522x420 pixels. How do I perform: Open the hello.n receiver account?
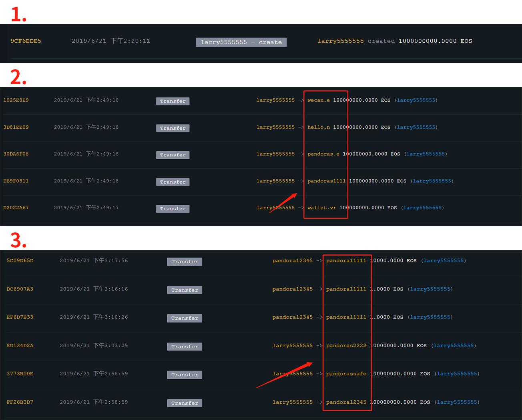(319, 127)
